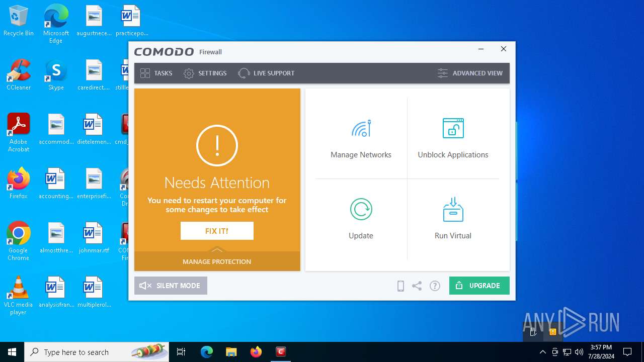Screen dimensions: 644x362
Task: Open VLC media player shortcut
Action: click(19, 296)
